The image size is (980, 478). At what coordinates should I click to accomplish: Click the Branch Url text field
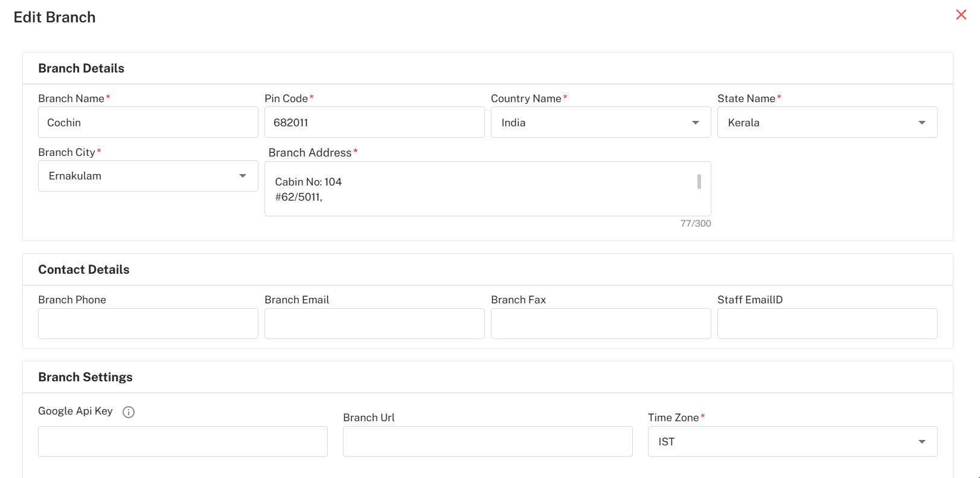pos(487,442)
